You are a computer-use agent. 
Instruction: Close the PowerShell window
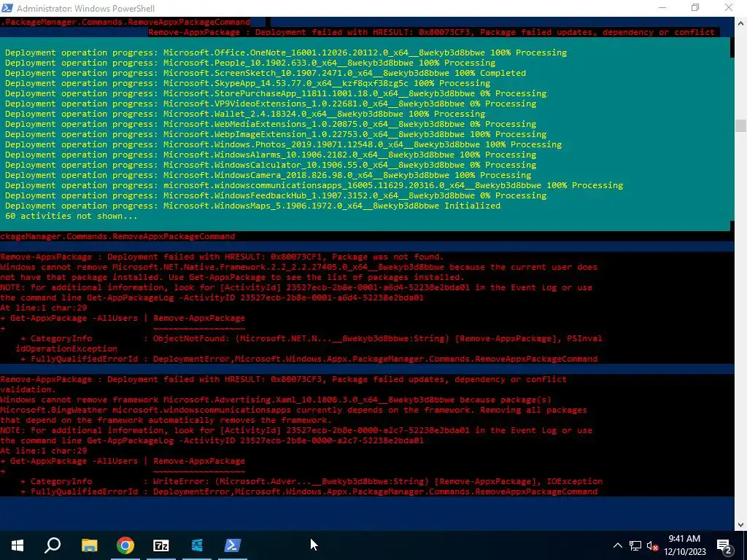click(x=729, y=7)
